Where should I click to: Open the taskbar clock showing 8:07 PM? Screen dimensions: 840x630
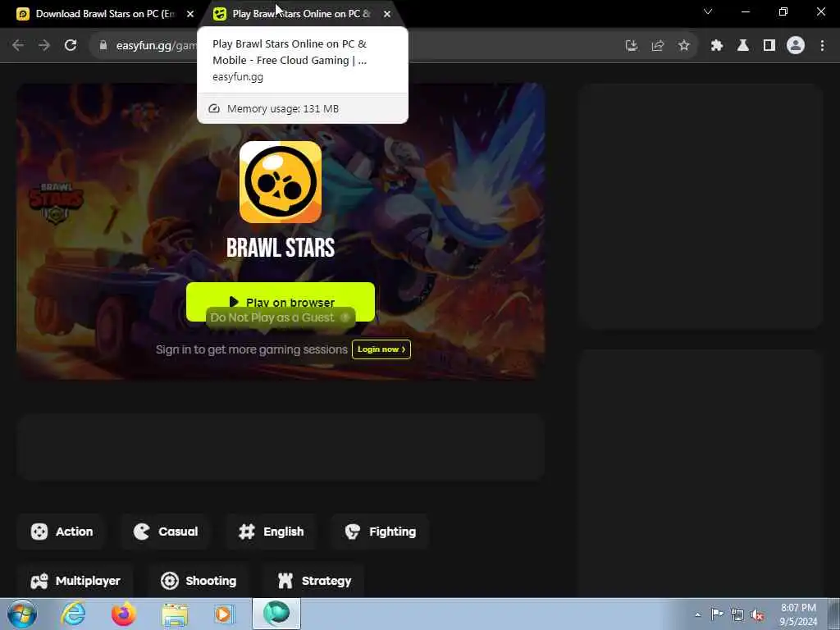798,614
